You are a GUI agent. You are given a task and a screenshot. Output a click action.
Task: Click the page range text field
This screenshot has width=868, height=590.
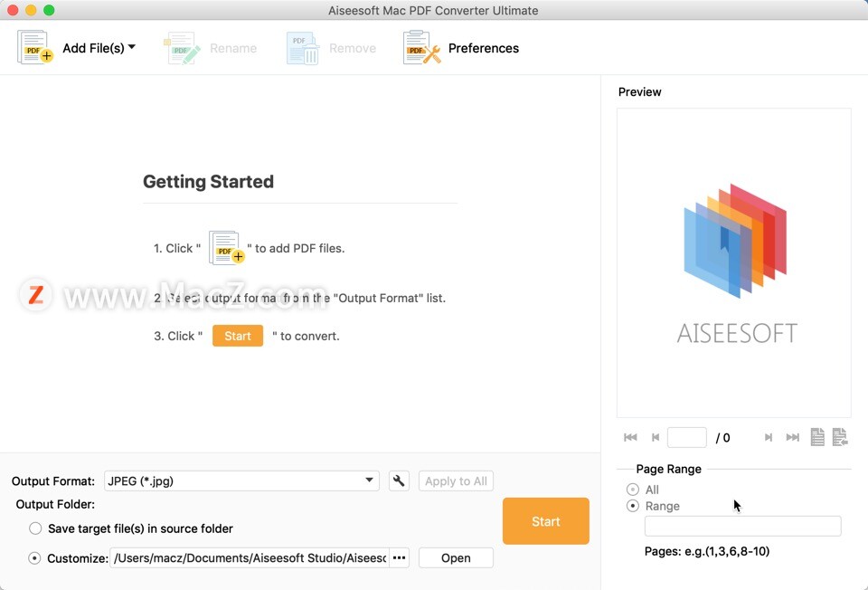[x=743, y=526]
